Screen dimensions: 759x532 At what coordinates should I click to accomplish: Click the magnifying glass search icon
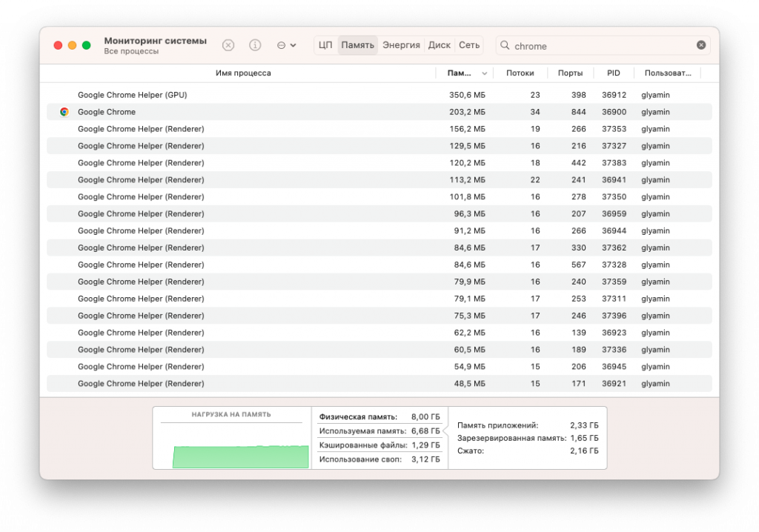506,46
